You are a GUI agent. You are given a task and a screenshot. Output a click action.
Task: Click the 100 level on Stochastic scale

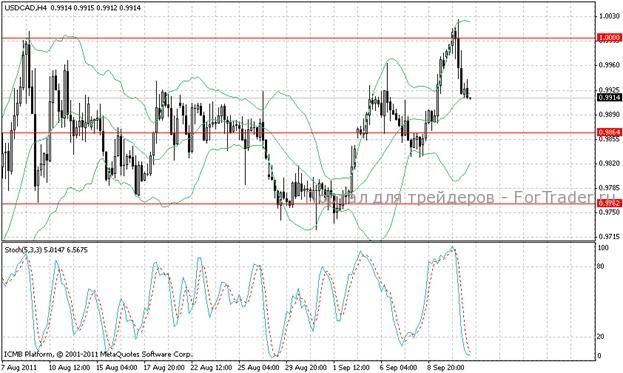coord(603,248)
